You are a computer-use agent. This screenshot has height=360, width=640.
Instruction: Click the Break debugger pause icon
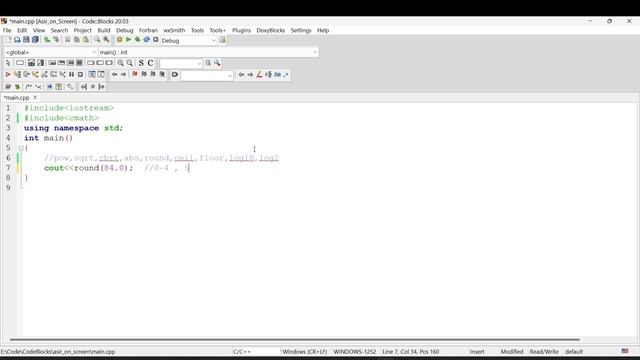pos(71,74)
